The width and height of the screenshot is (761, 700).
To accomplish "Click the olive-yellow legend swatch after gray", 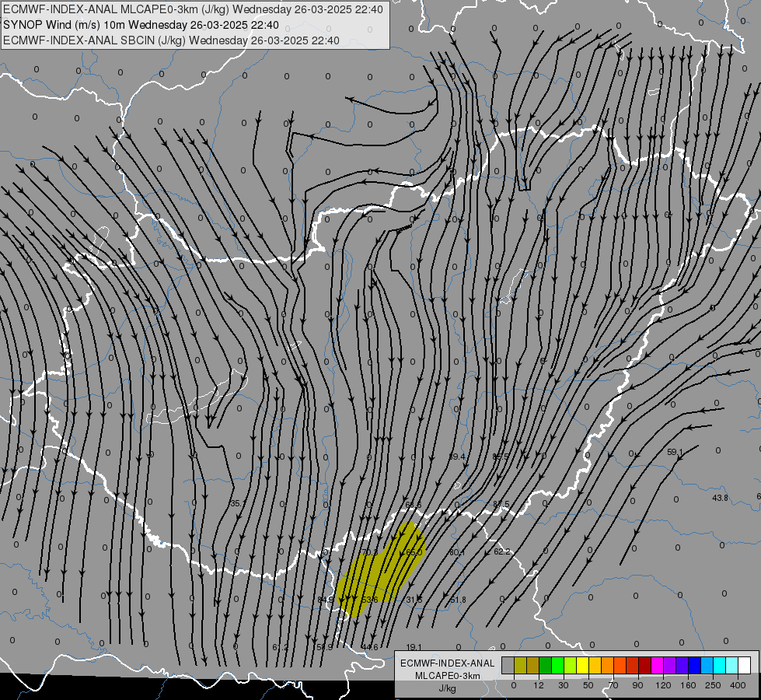I will pyautogui.click(x=520, y=665).
